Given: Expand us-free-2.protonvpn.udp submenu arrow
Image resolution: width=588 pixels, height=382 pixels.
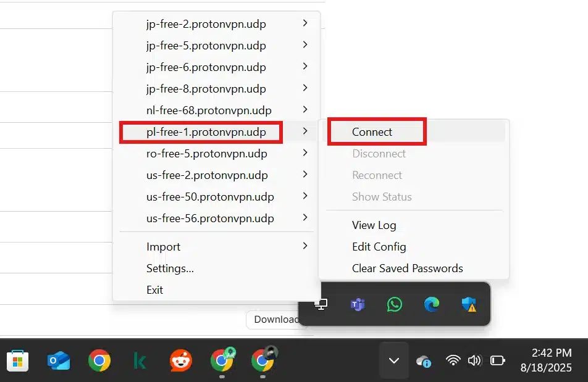Looking at the screenshot, I should coord(305,175).
